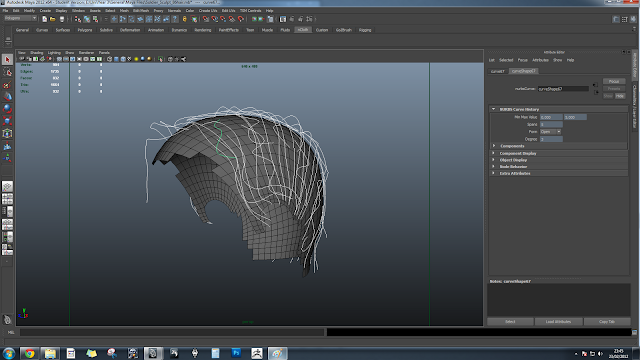
Task: Open the Edit Mesh menu
Action: pos(141,11)
